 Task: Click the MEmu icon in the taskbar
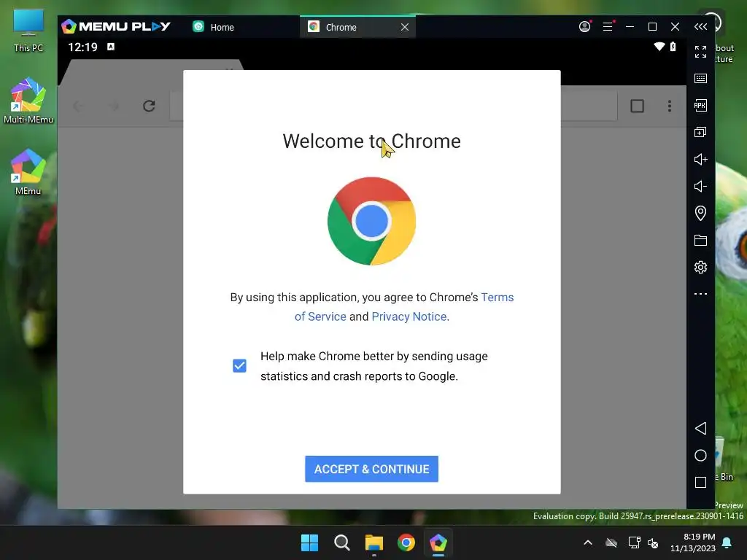point(438,542)
